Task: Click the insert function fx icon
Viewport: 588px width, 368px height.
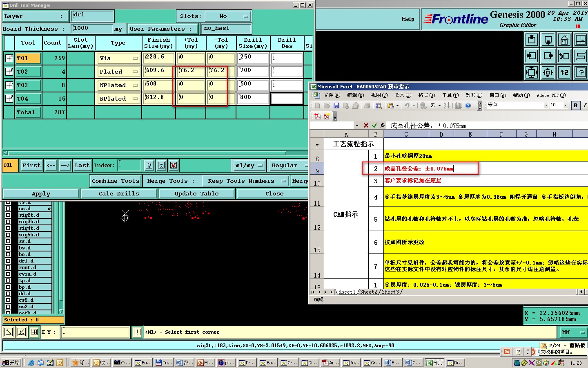Action: point(383,126)
